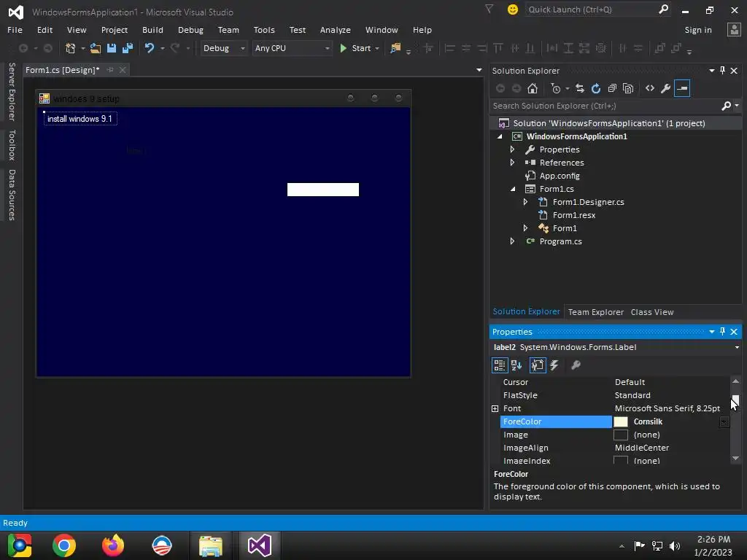The width and height of the screenshot is (747, 560).
Task: Open Google Chrome from the taskbar
Action: (64, 545)
